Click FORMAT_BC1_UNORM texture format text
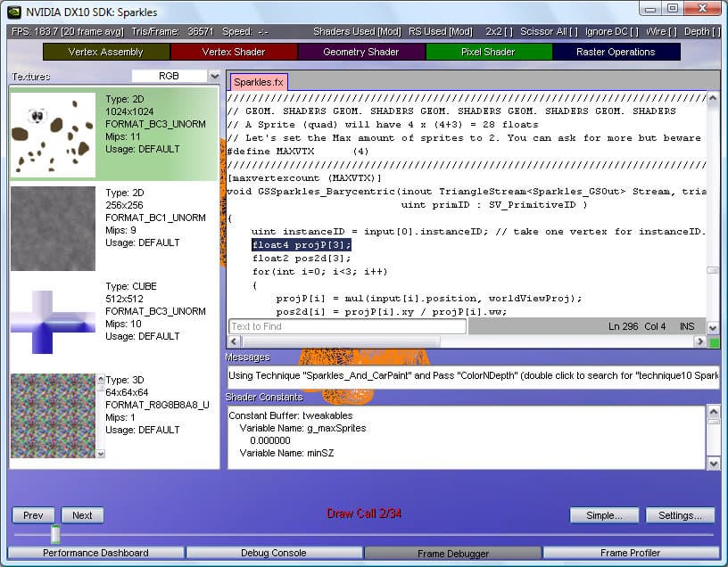This screenshot has height=567, width=728. [x=155, y=218]
